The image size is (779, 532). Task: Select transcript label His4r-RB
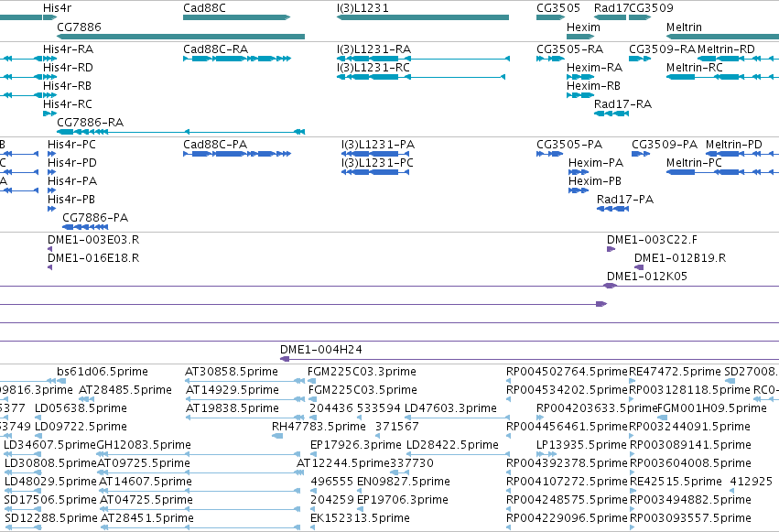[67, 86]
